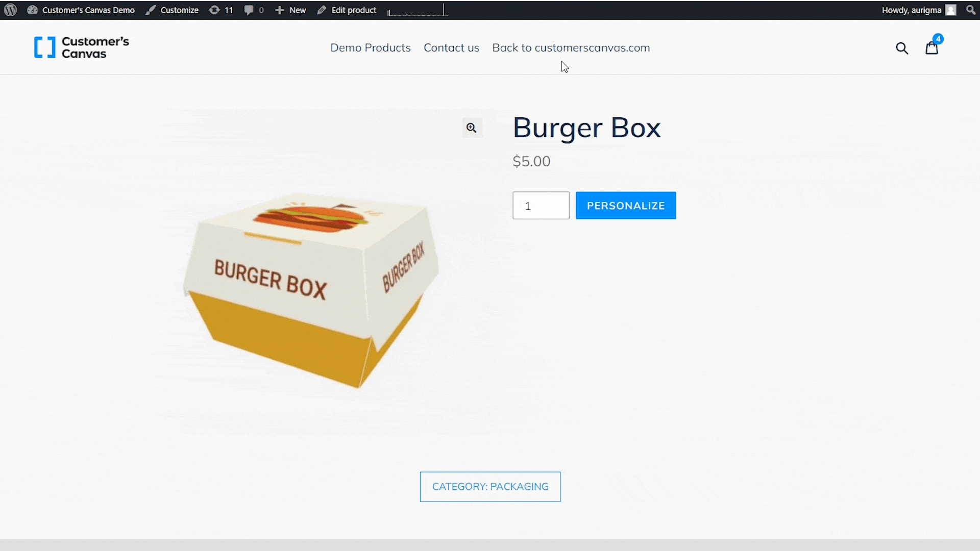Click the Edit product icon
Screen dimensions: 980x551
[x=322, y=9]
